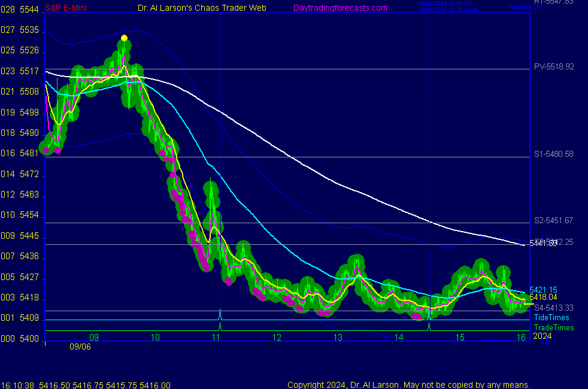Screen dimensions: 588x389
Task: Click the 005 5427 price axis label
Action: click(x=20, y=277)
